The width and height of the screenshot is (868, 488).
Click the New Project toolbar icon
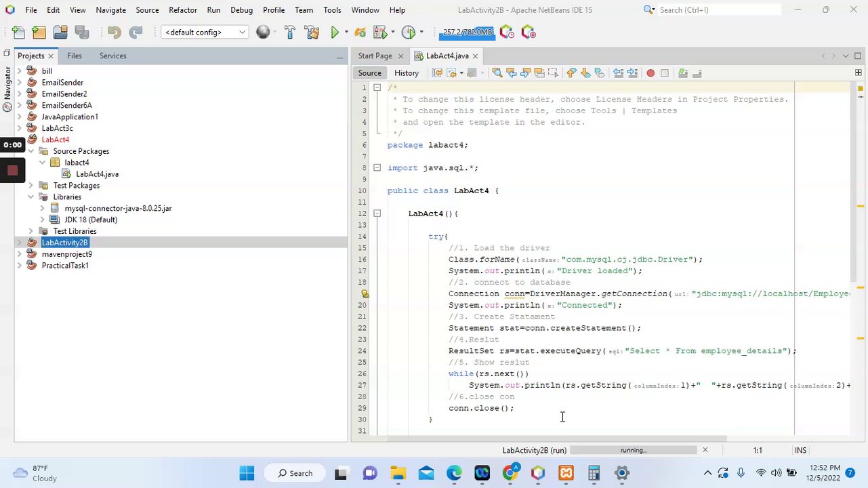click(39, 33)
